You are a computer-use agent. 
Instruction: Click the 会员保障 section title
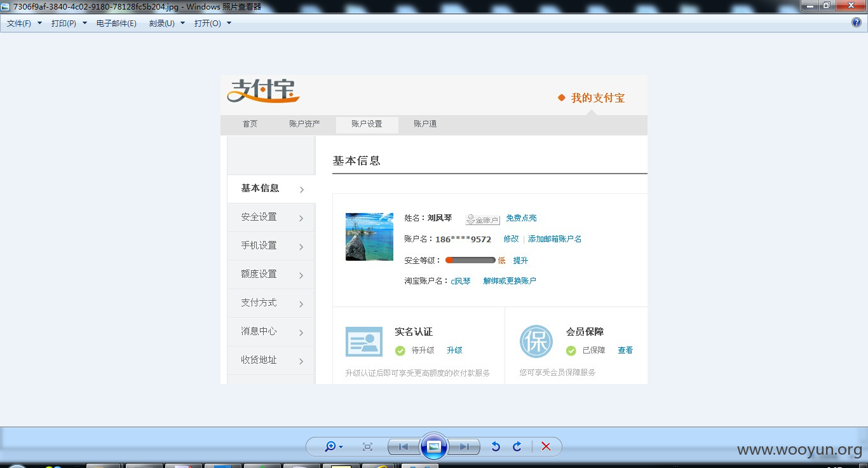[x=585, y=332]
